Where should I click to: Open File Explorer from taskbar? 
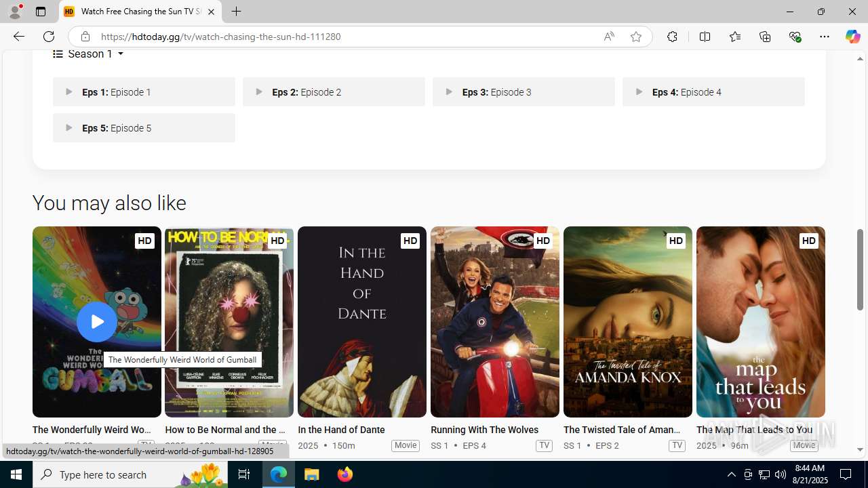[x=312, y=474]
